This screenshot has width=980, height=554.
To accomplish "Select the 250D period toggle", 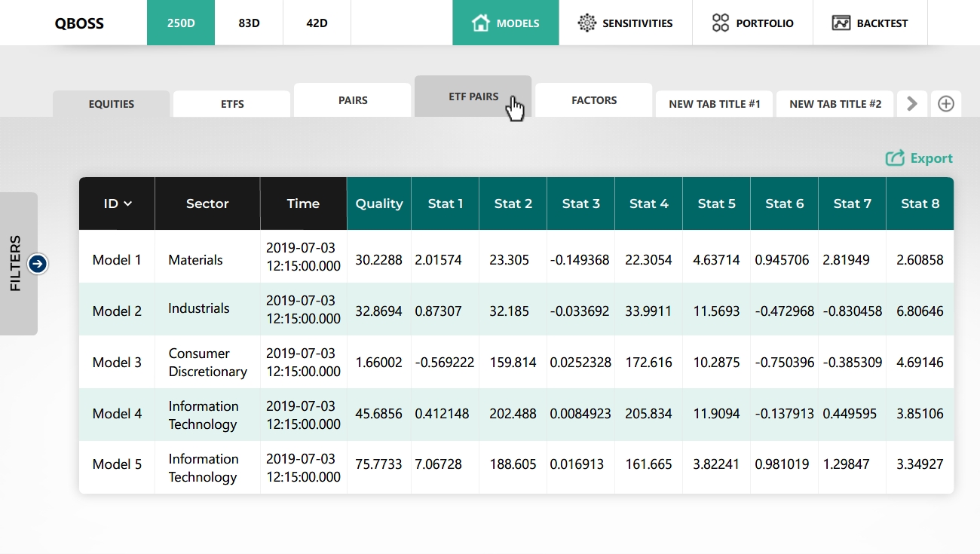I will tap(181, 23).
